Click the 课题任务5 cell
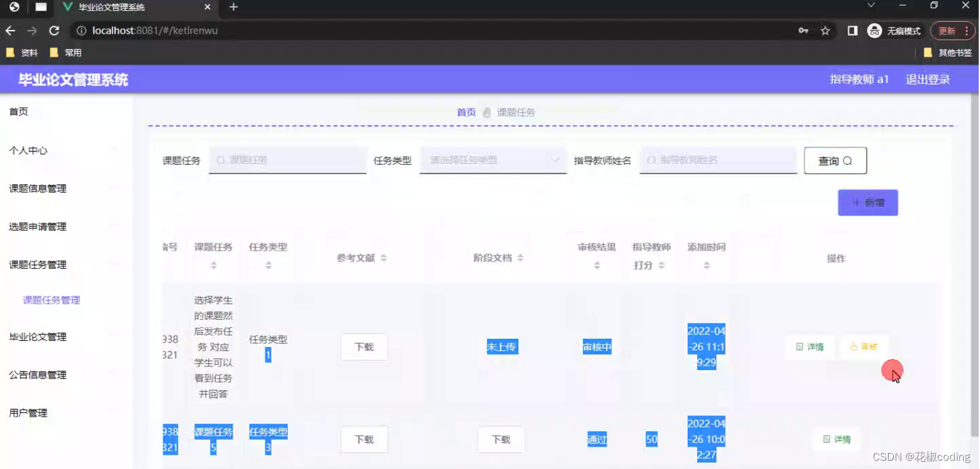Viewport: 980px width, 469px height. (x=213, y=440)
